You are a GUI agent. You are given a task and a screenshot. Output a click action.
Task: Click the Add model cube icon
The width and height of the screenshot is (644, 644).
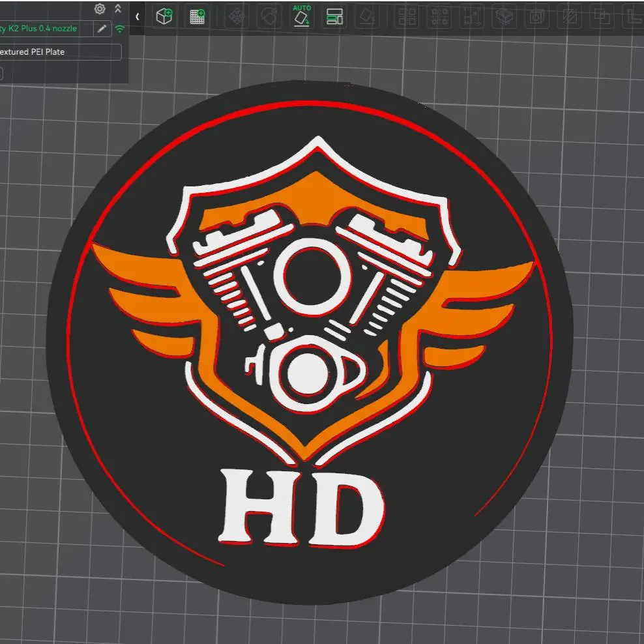tap(164, 16)
